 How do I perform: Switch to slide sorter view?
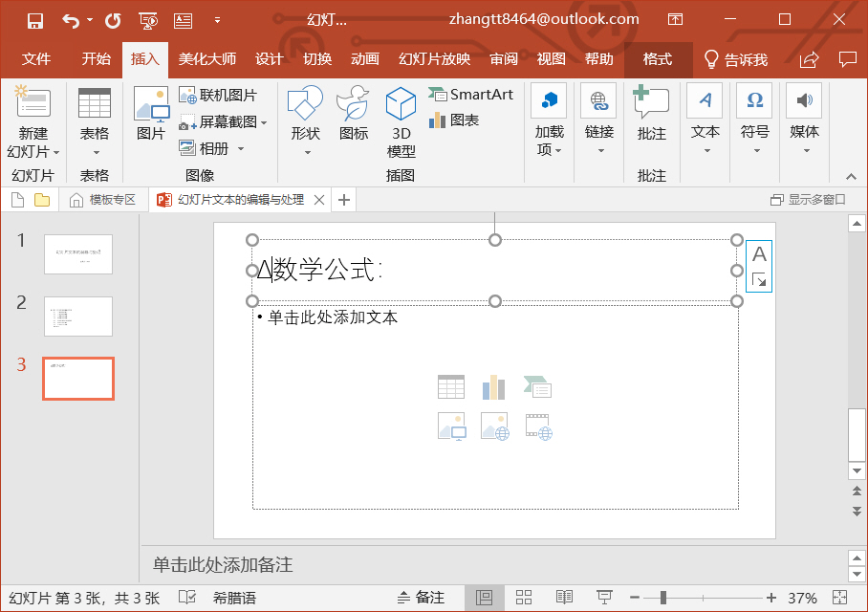524,598
